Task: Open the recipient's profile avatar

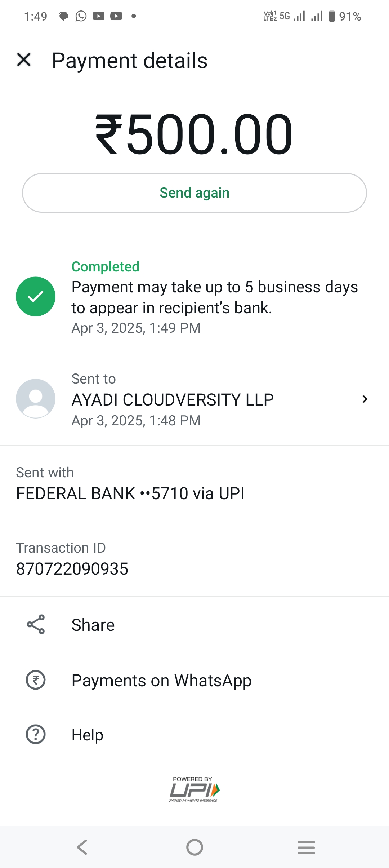Action: 36,398
